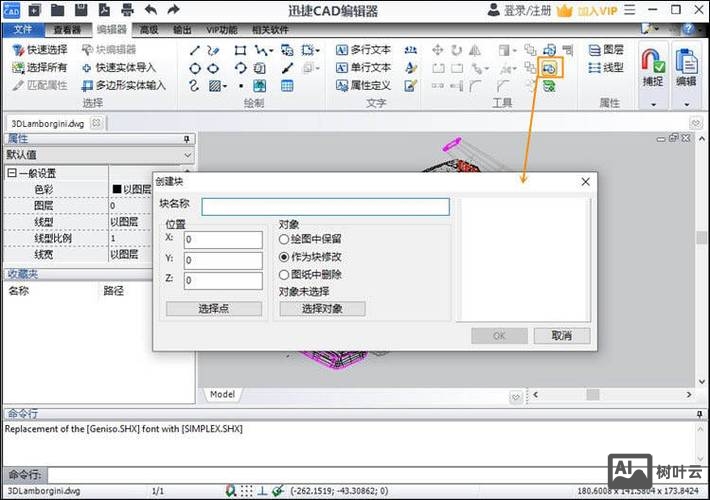
Task: Select the circle drawing tool
Action: pyautogui.click(x=195, y=68)
